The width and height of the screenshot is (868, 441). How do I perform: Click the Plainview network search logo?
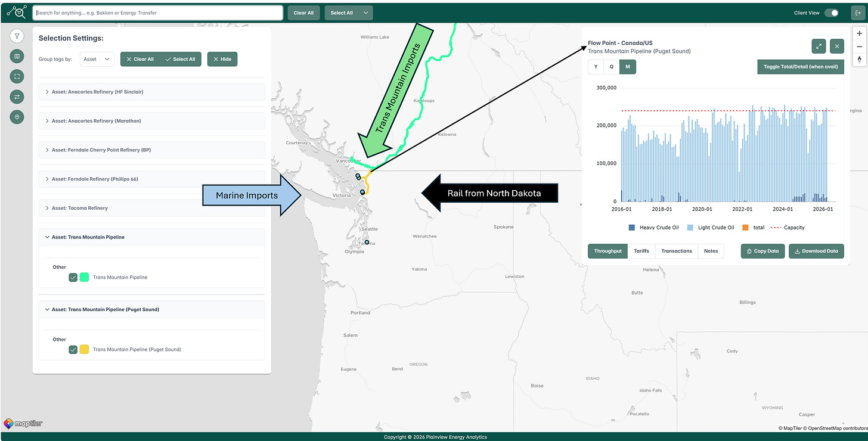pos(17,13)
